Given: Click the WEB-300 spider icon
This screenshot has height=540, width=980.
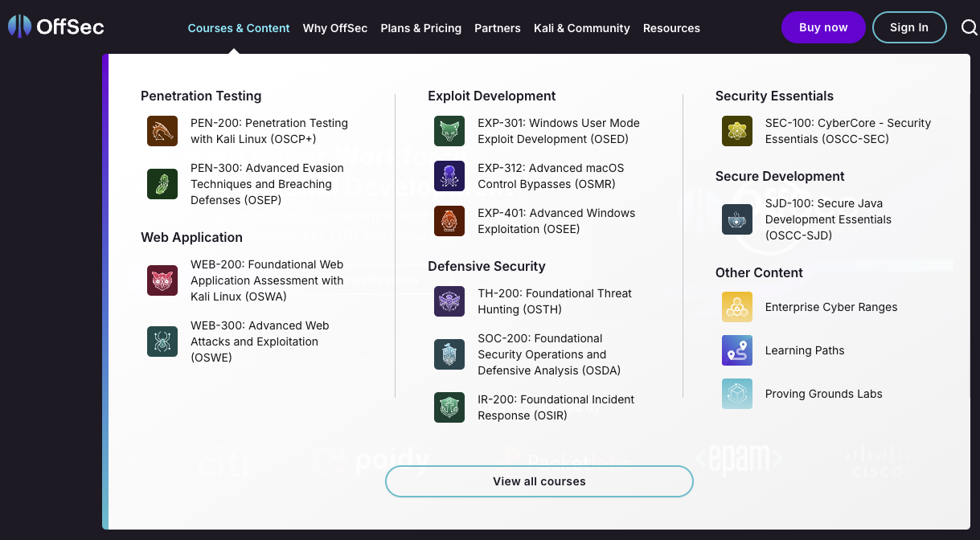Looking at the screenshot, I should (162, 342).
